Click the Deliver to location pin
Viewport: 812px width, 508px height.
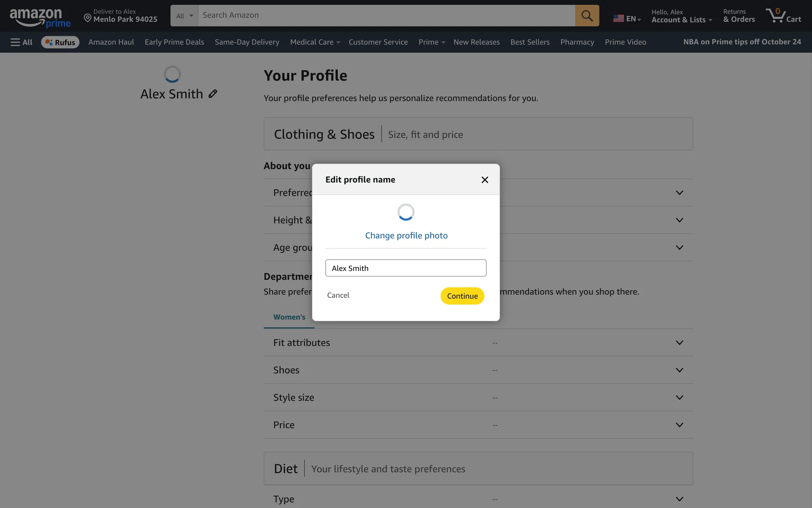(88, 18)
